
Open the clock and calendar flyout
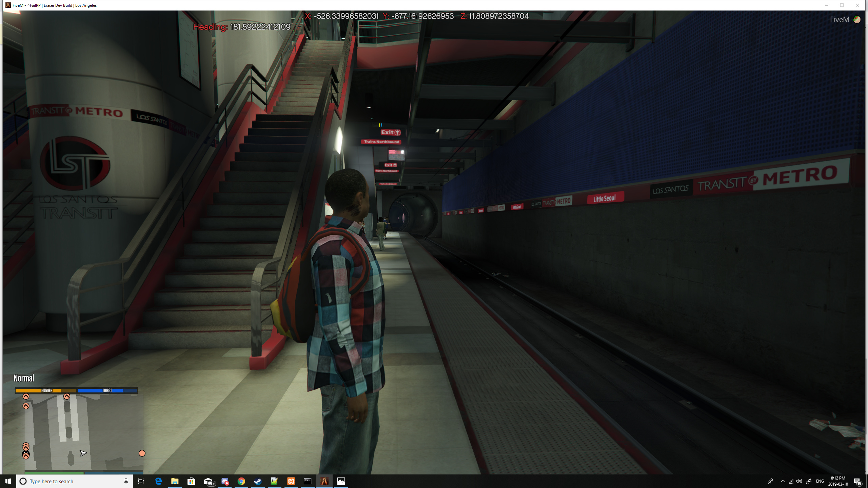click(x=838, y=481)
